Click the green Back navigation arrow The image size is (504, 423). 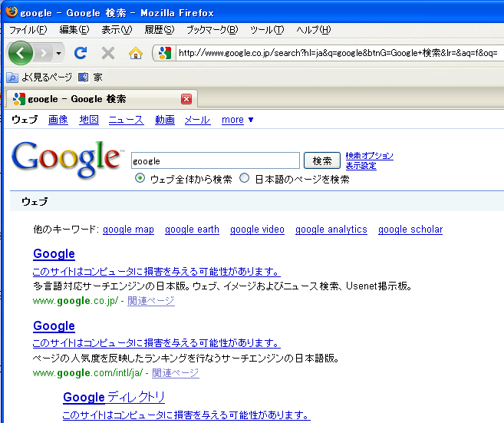[x=21, y=53]
